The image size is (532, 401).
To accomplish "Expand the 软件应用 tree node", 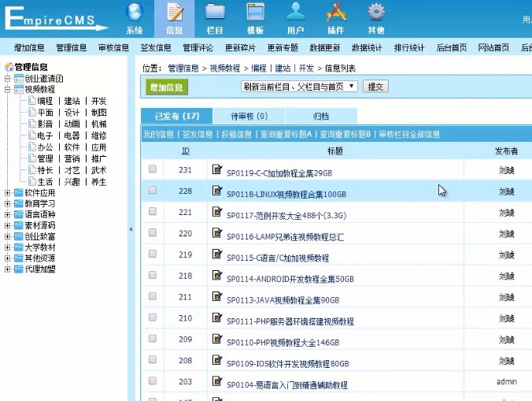I will [x=7, y=193].
